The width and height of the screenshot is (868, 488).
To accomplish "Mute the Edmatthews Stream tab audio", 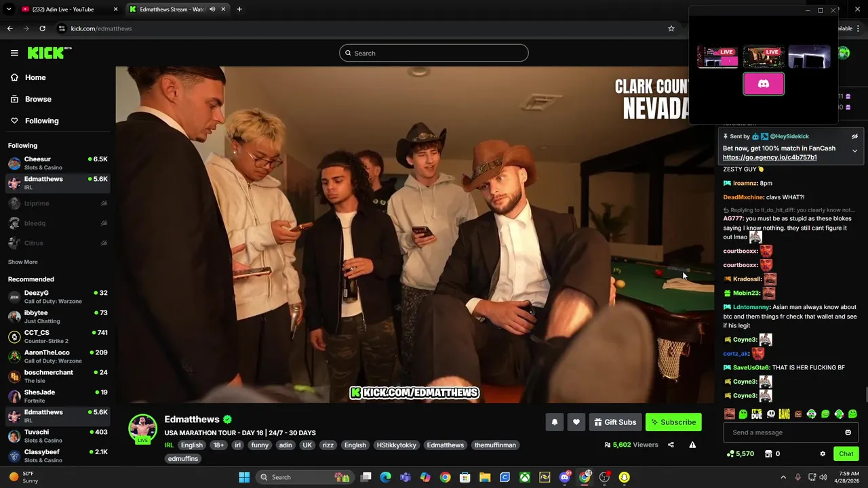I will click(x=212, y=9).
